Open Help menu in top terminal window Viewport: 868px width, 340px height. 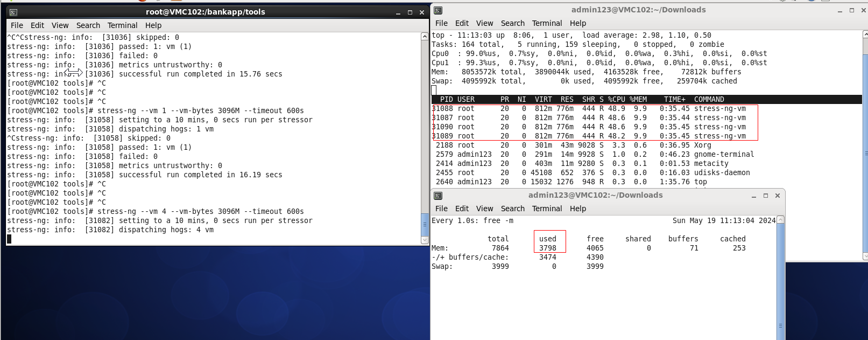(x=577, y=23)
